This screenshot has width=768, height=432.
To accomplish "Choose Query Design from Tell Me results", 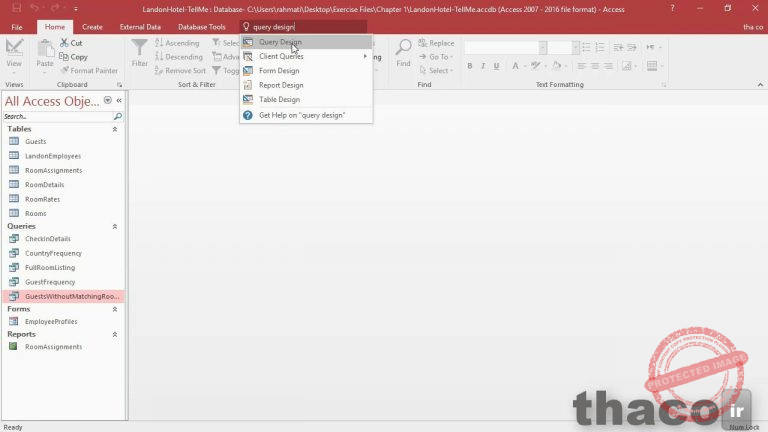I will [x=306, y=42].
